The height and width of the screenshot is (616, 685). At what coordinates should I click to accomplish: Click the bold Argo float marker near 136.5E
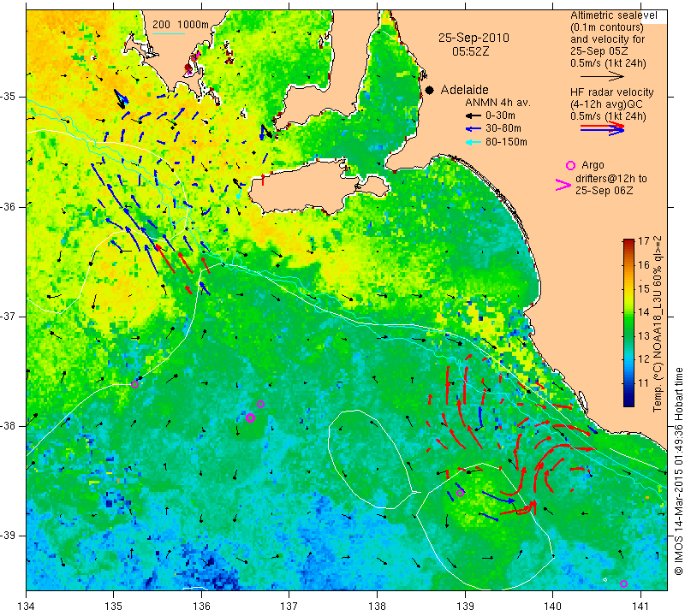click(250, 418)
